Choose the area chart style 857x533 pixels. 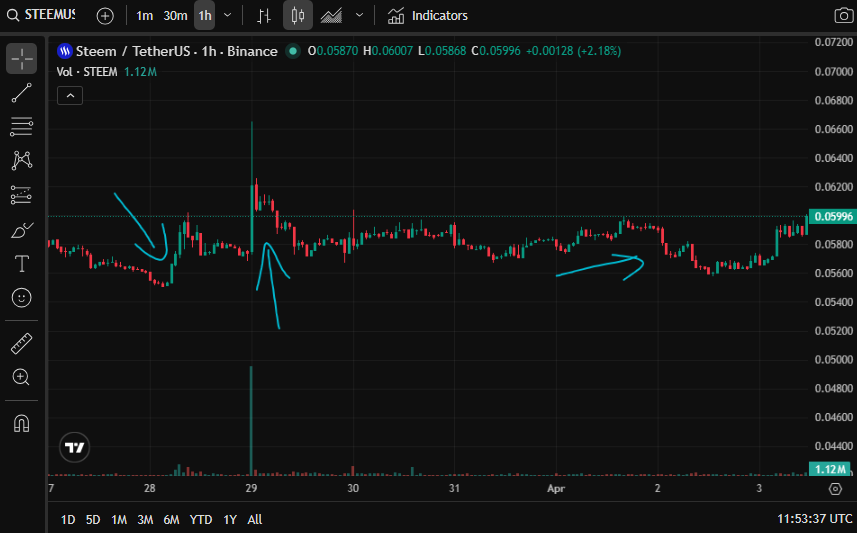pos(331,16)
